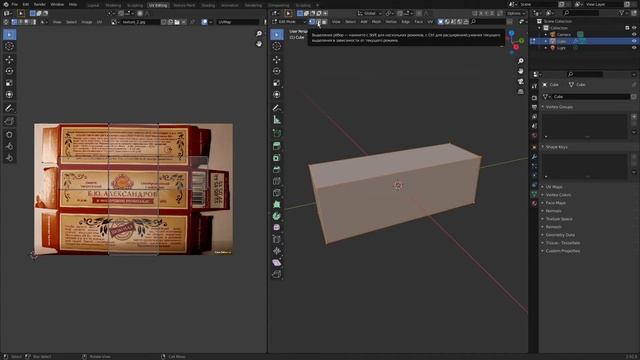Screen dimensions: 640x360
Task: Expand the UV Maps panel
Action: pos(554,187)
